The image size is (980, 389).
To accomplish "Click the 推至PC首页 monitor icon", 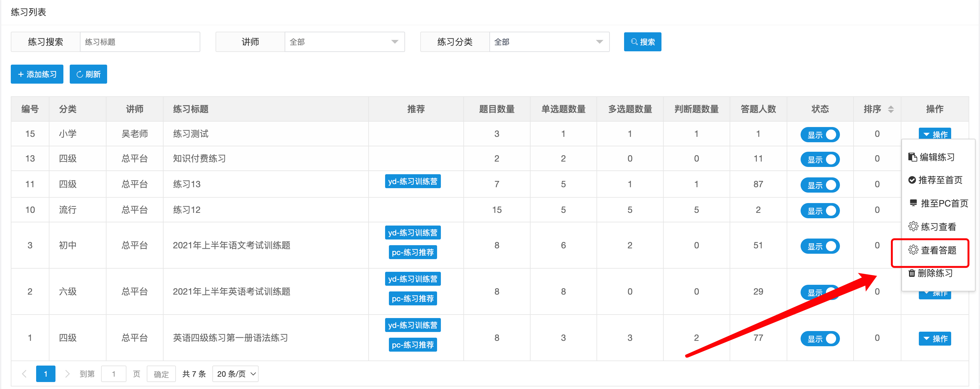I will [x=913, y=203].
